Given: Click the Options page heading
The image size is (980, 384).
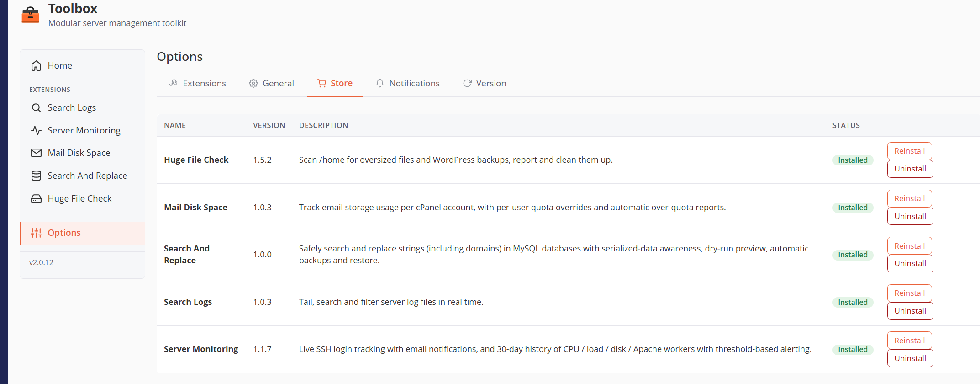Looking at the screenshot, I should pyautogui.click(x=180, y=57).
